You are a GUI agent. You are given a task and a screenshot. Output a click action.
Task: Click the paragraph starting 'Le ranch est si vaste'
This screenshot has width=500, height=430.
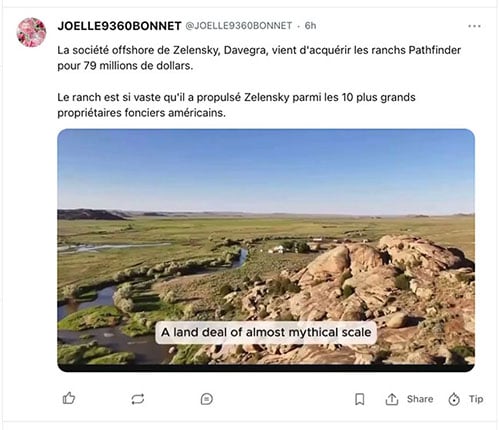(x=236, y=105)
